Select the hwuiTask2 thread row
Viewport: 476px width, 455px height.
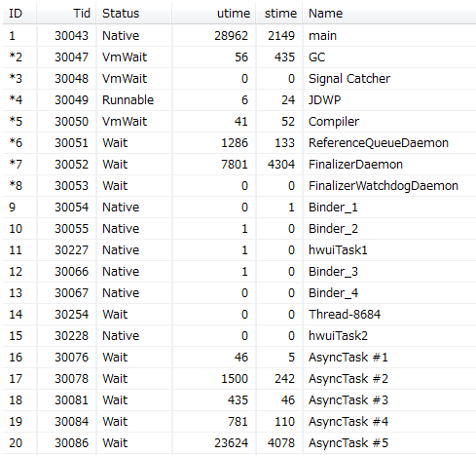239,335
